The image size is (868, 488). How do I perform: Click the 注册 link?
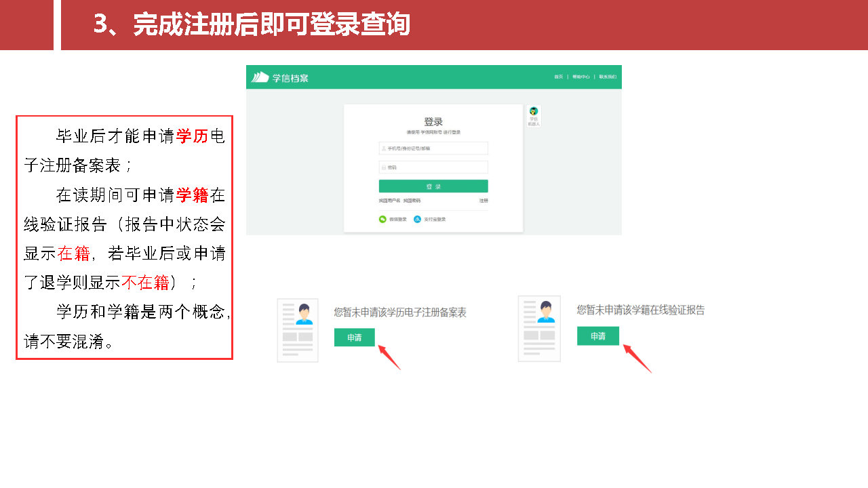[484, 201]
